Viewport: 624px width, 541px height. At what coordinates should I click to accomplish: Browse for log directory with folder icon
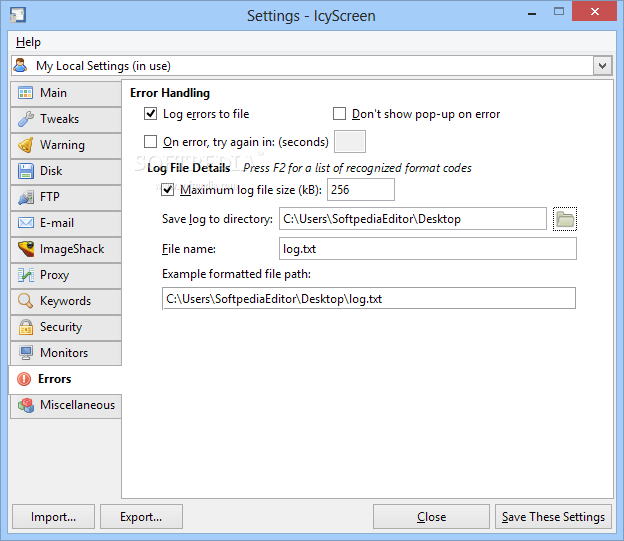point(565,219)
